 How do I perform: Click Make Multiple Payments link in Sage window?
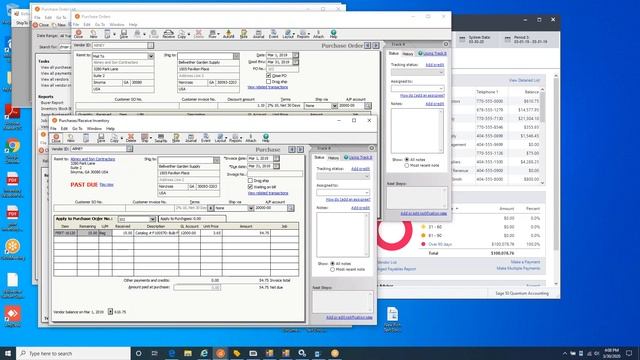(518, 269)
